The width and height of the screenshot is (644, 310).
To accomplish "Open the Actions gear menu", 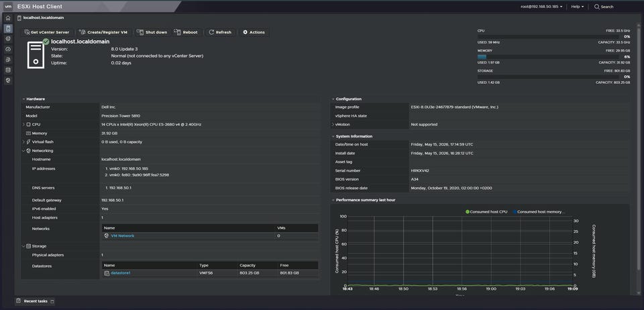I will [x=254, y=32].
